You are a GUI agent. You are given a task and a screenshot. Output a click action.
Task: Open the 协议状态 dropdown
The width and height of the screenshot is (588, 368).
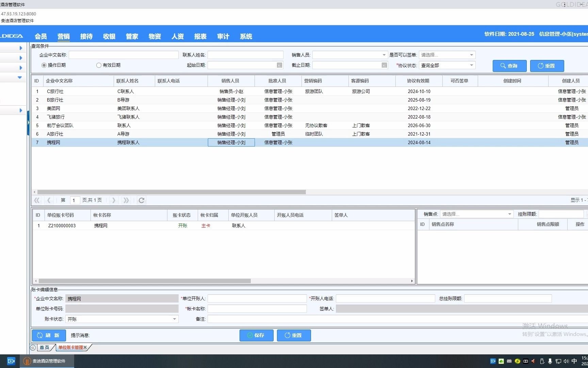471,65
